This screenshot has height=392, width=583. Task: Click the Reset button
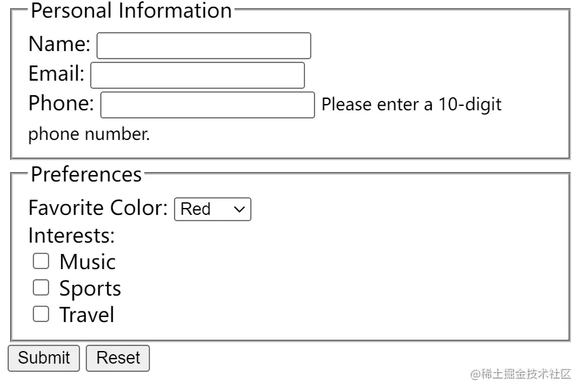click(x=118, y=358)
